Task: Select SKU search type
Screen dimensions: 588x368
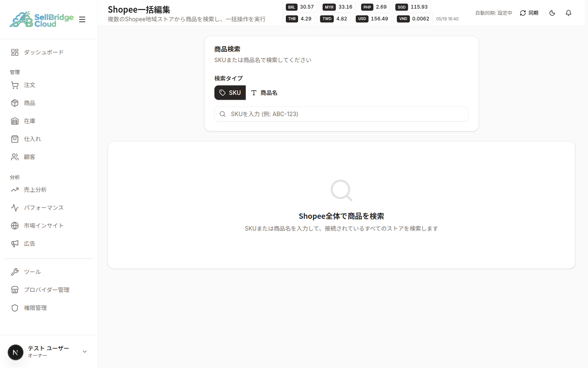Action: coord(230,93)
